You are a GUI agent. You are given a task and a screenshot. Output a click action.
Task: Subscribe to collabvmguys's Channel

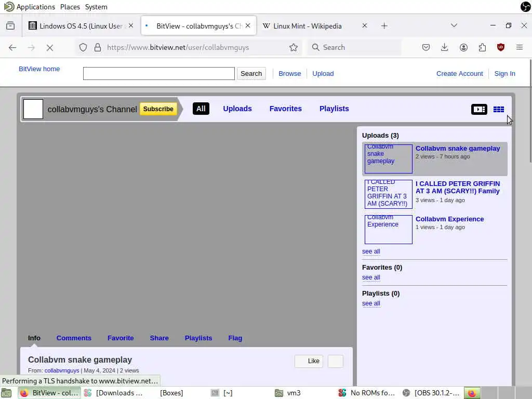click(158, 109)
